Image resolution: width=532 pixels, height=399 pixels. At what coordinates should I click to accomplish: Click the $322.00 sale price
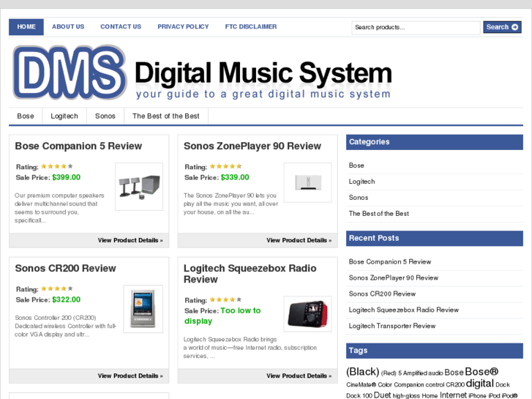pyautogui.click(x=67, y=299)
